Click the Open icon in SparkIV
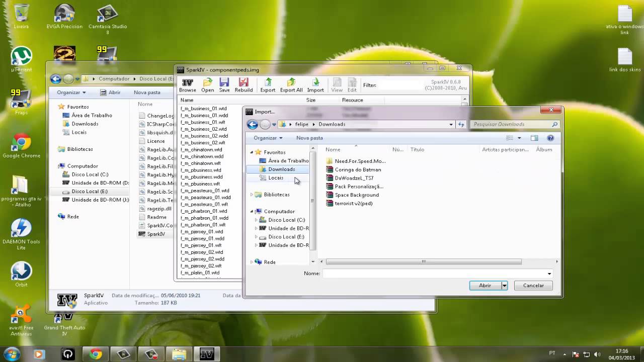Viewport: 644px width, 362px height. (x=207, y=85)
